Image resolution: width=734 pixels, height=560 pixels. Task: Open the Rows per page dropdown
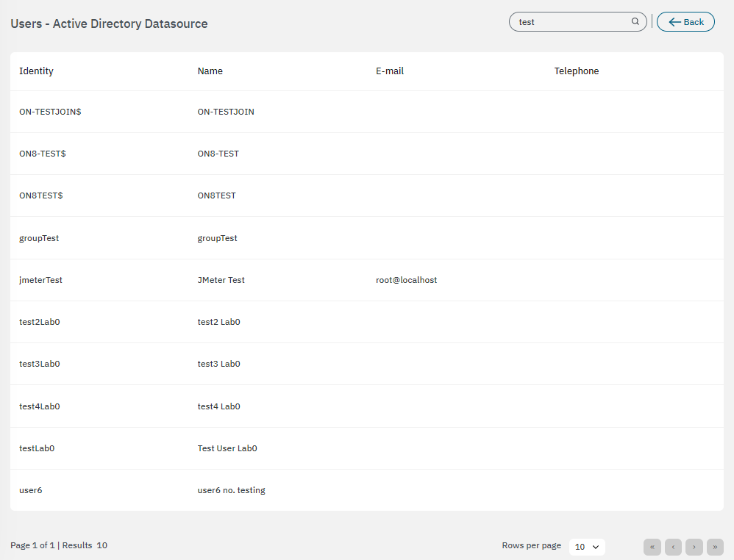point(587,547)
